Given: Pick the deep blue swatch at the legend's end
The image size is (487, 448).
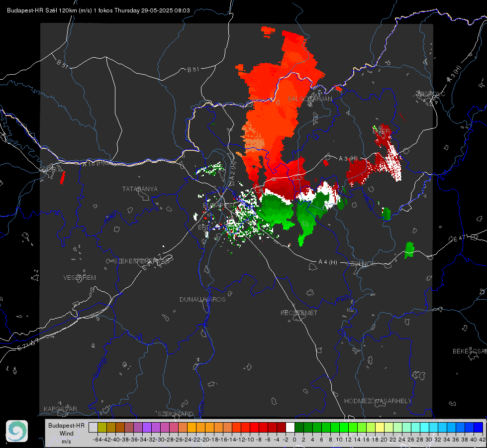Looking at the screenshot, I should (x=479, y=427).
